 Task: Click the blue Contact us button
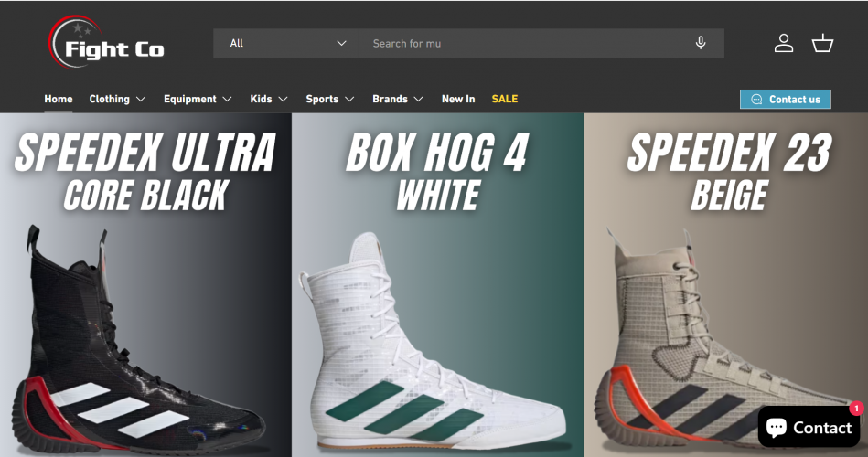click(786, 100)
